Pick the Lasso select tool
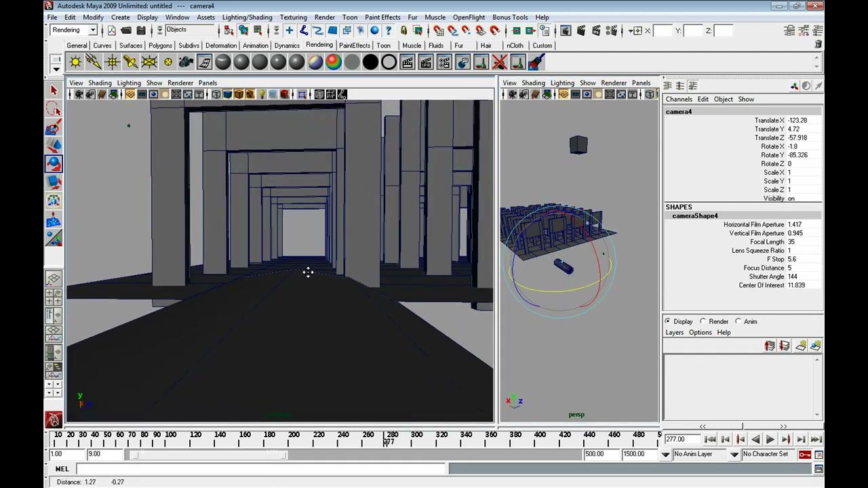868x488 pixels. click(54, 108)
